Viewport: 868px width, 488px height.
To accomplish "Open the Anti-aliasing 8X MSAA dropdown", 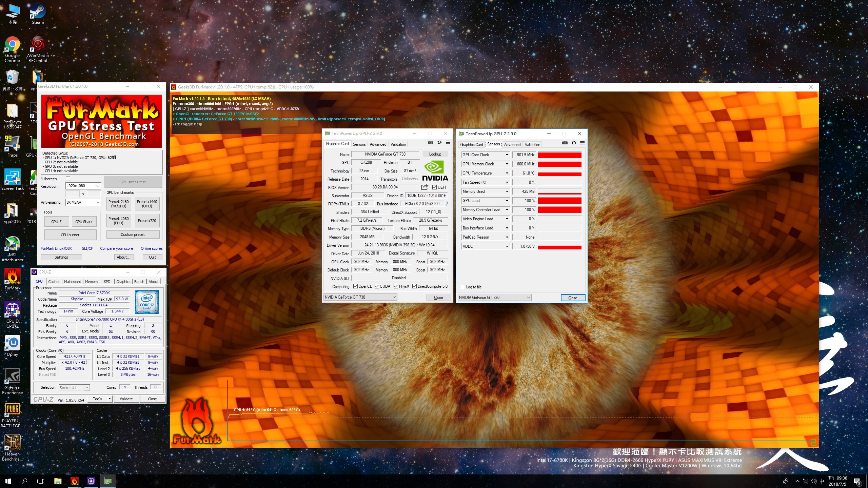I will coord(83,202).
